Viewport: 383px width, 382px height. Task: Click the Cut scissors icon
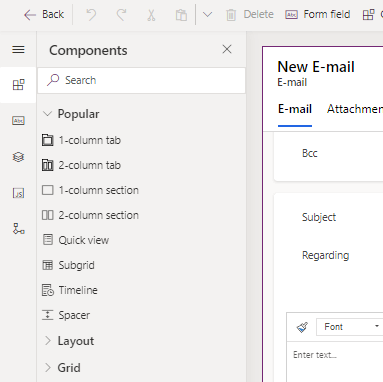[151, 15]
